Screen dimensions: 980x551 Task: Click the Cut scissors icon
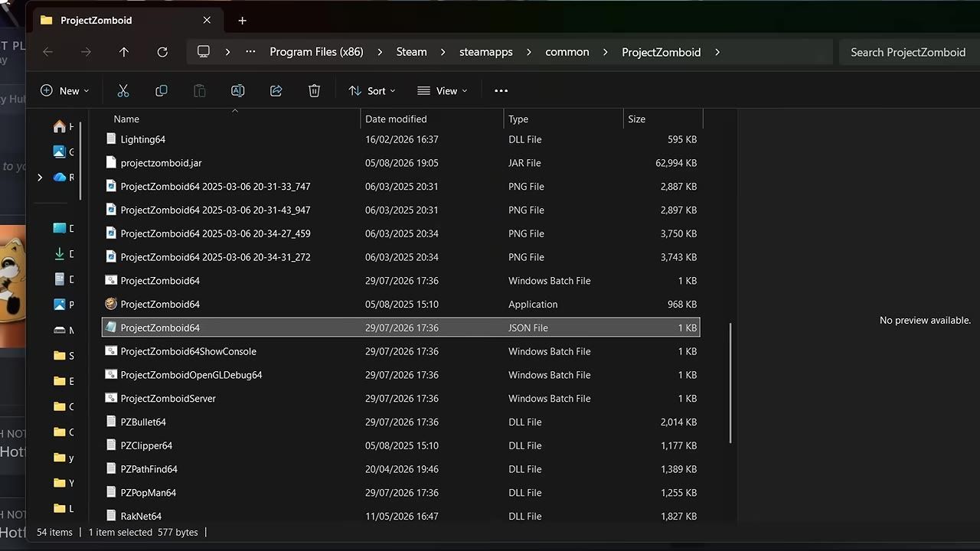point(123,90)
